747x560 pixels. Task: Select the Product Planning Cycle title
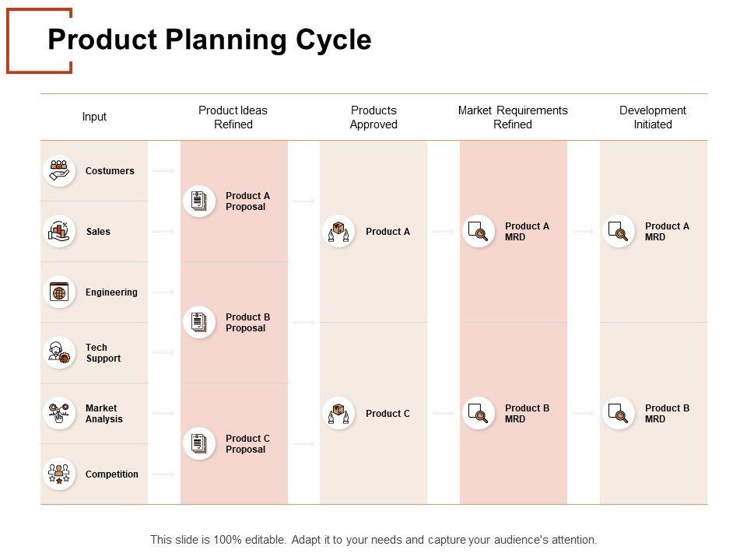[x=209, y=40]
